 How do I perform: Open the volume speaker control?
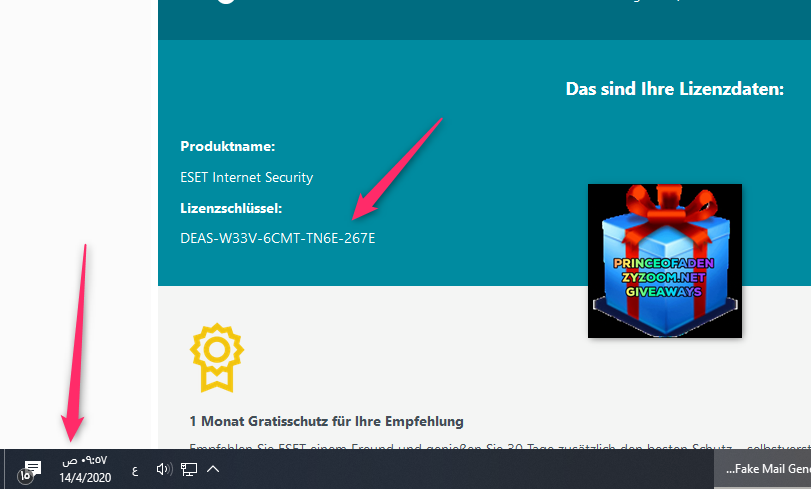coord(164,469)
